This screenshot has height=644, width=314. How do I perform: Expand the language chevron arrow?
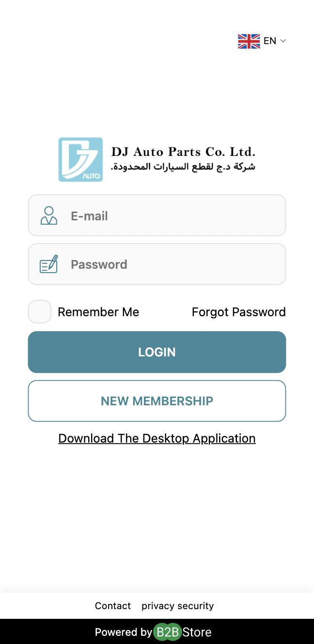[x=283, y=41]
